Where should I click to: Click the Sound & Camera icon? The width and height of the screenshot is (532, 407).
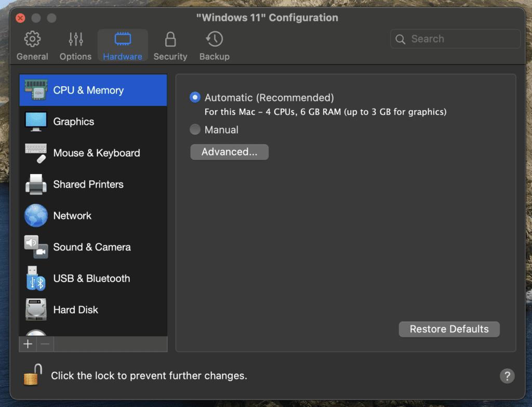pos(36,247)
